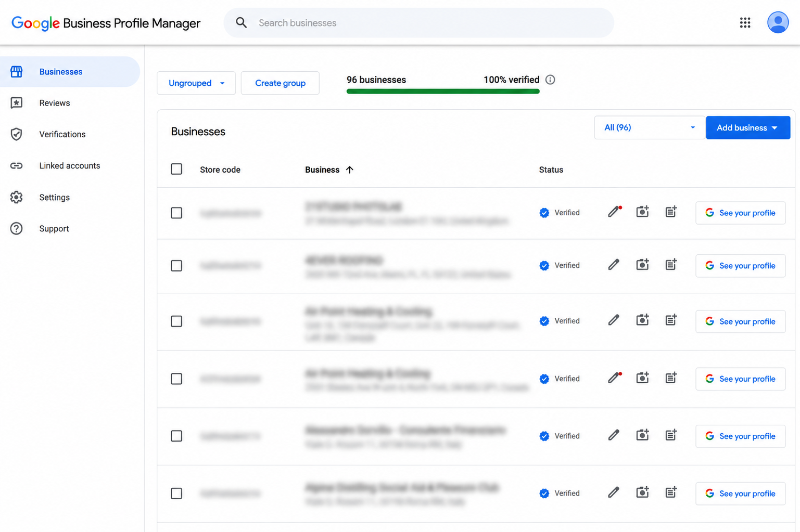Create post icon in first business row
The image size is (800, 532).
(671, 212)
